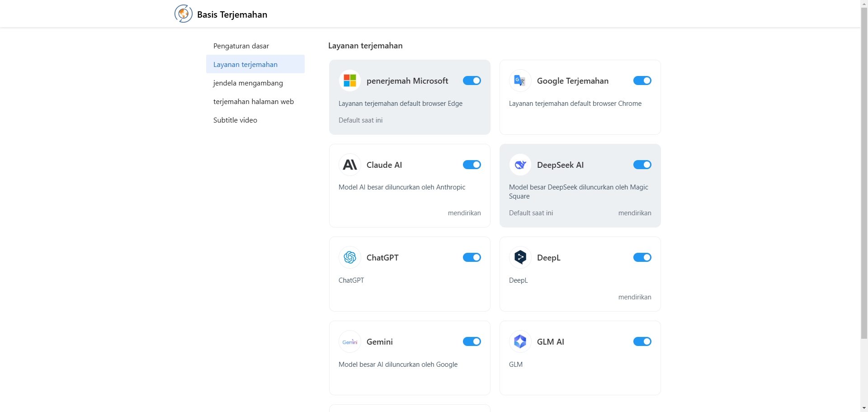The height and width of the screenshot is (412, 868).
Task: Click the ChatGPT logo icon
Action: [x=350, y=258]
